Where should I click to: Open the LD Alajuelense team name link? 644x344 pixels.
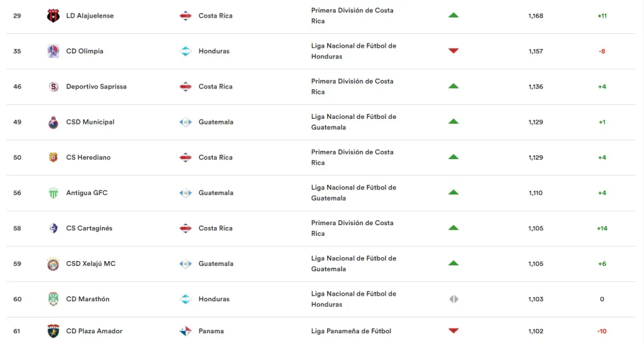pos(90,16)
